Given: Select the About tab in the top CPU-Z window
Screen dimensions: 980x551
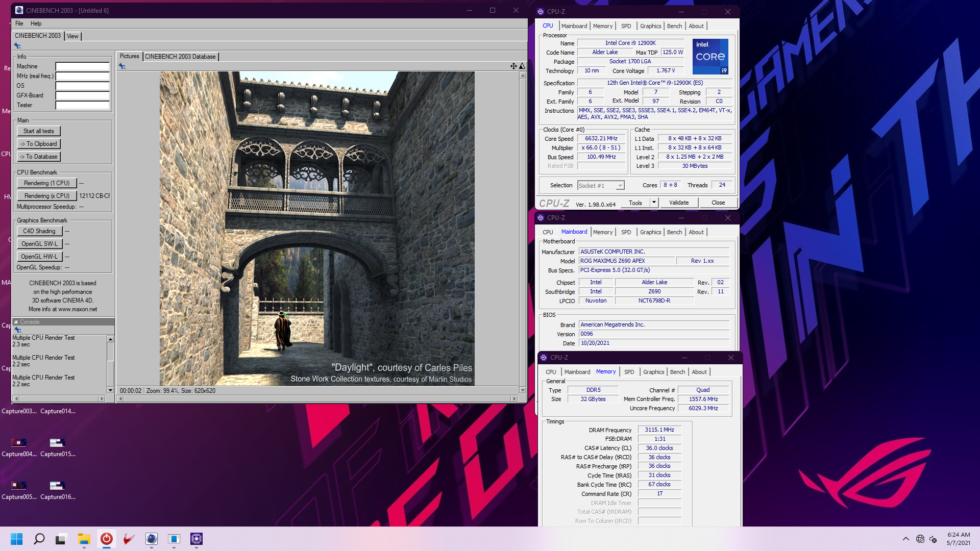Looking at the screenshot, I should 696,26.
